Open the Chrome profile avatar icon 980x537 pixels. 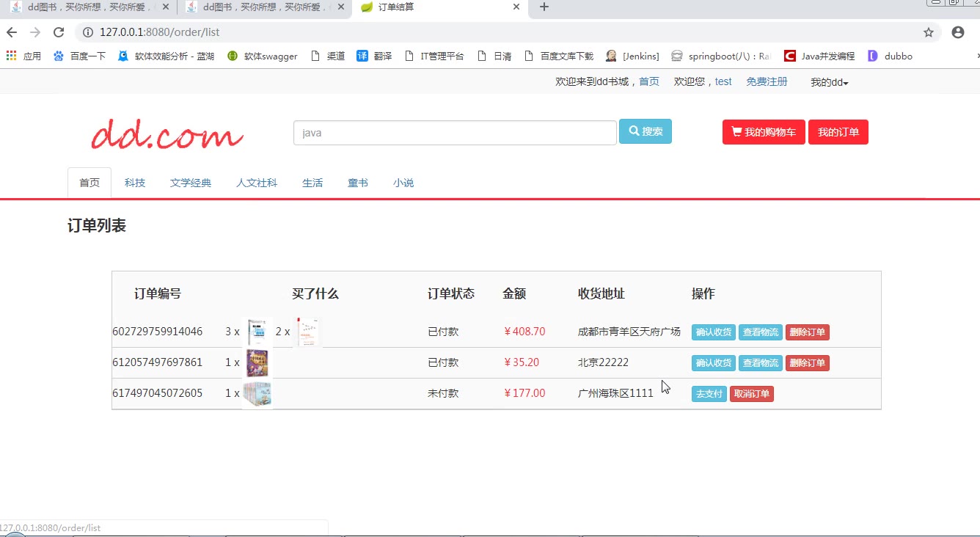tap(957, 32)
